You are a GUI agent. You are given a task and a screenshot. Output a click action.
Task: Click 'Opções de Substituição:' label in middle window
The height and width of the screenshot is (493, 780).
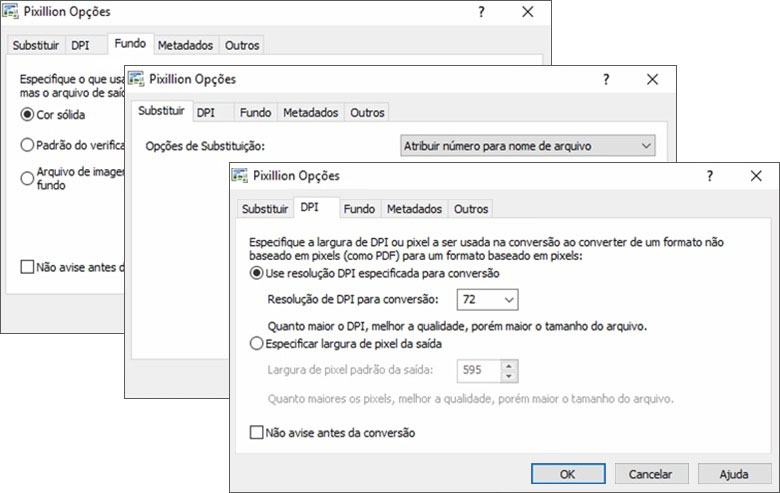(x=205, y=146)
